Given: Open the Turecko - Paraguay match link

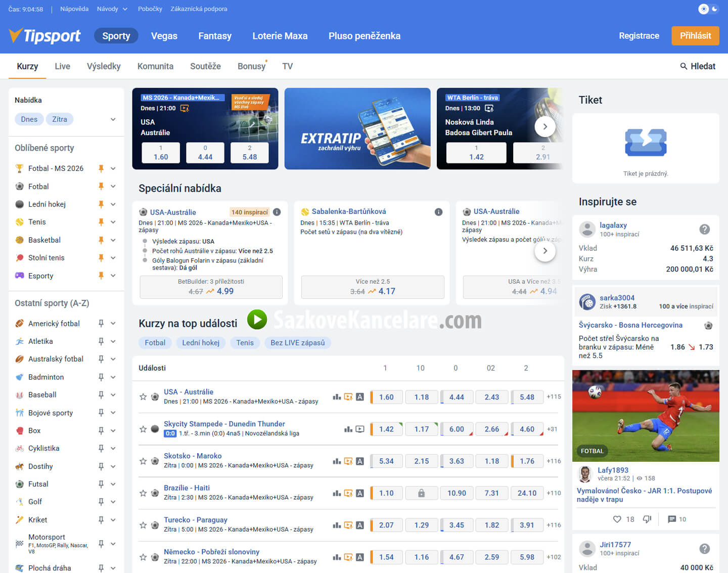Looking at the screenshot, I should [196, 520].
